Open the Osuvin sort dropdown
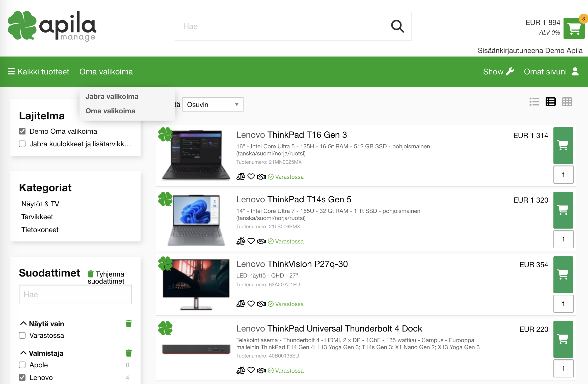The height and width of the screenshot is (384, 588). pyautogui.click(x=213, y=104)
